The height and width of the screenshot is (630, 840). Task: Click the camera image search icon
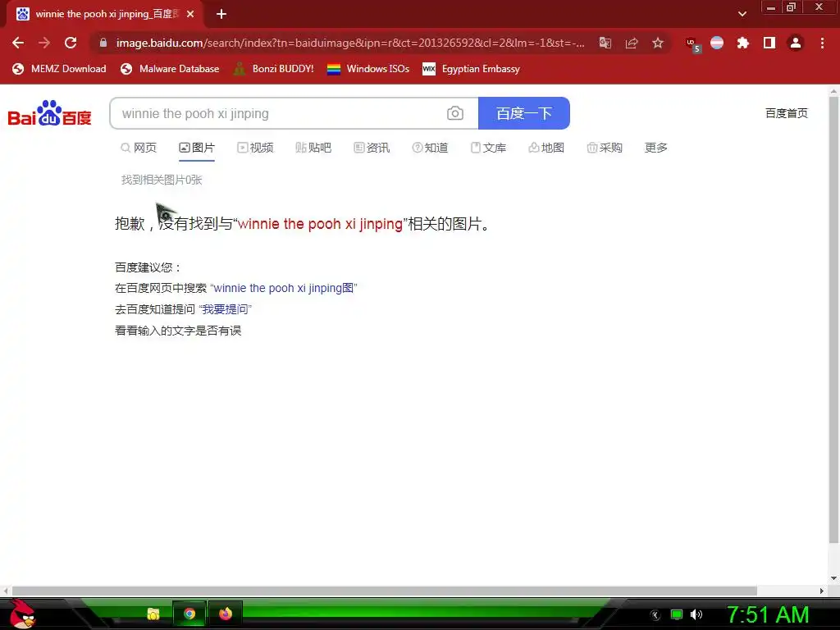click(x=454, y=113)
